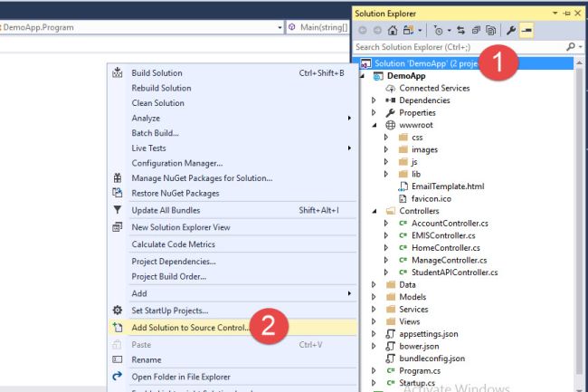Screen dimensions: 588x392
Task: Click Sync with Active Document icon
Action: [x=460, y=31]
